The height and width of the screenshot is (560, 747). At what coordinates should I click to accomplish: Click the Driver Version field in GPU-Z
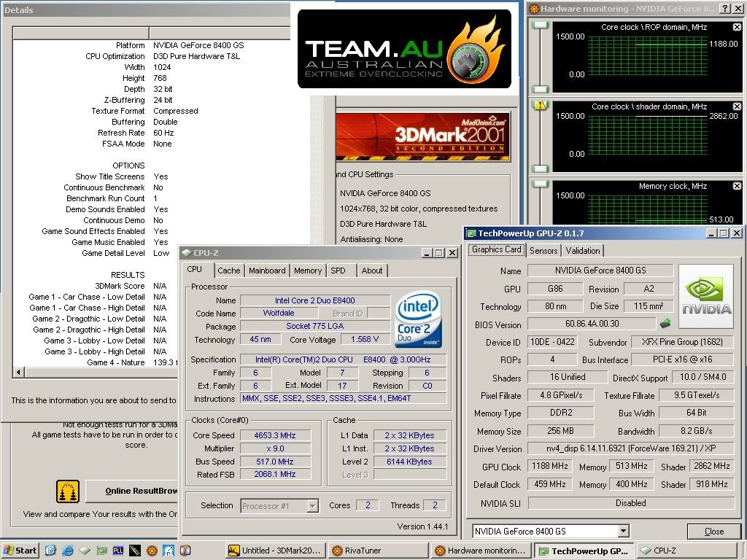(630, 448)
